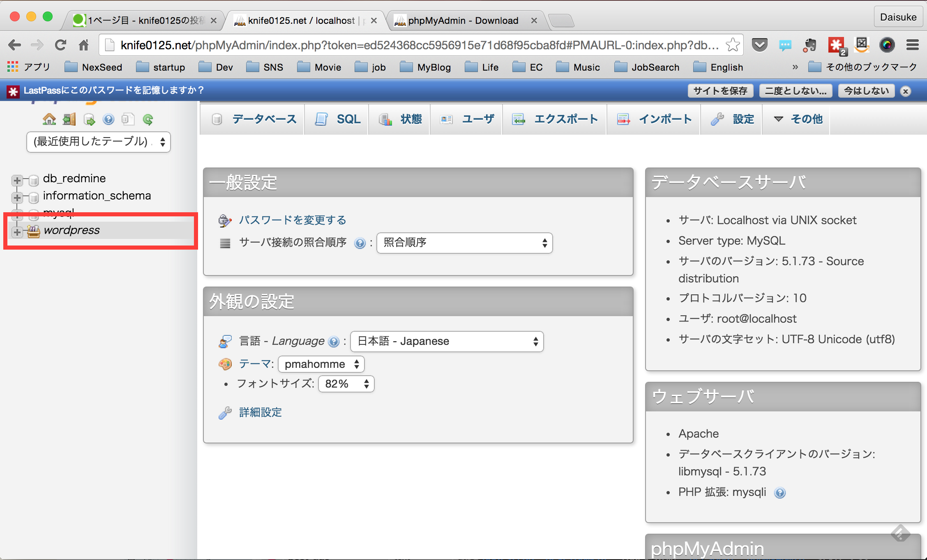Switch to the phpMyAdmin Download browser tab
The height and width of the screenshot is (560, 927).
(x=463, y=20)
